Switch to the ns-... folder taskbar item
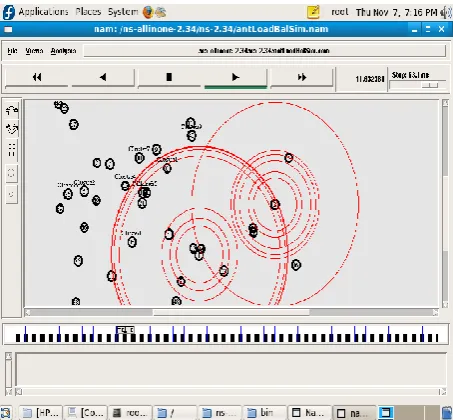This screenshot has width=453, height=420. pyautogui.click(x=221, y=413)
